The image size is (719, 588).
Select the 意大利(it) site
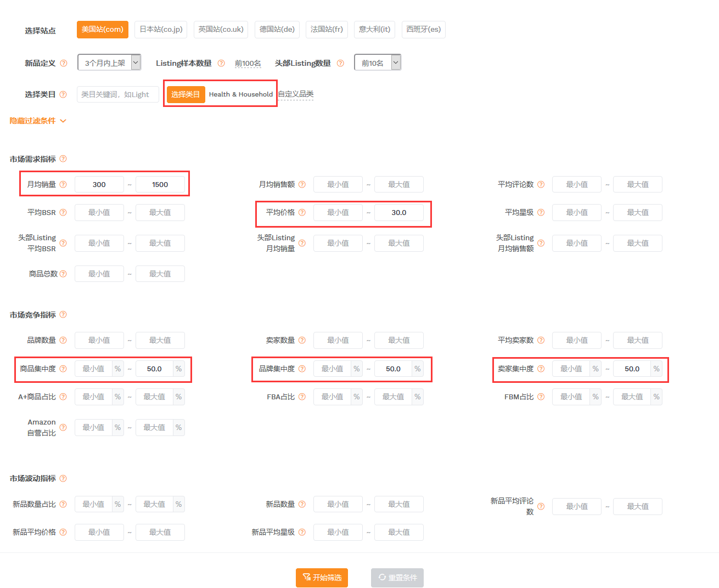tap(374, 29)
